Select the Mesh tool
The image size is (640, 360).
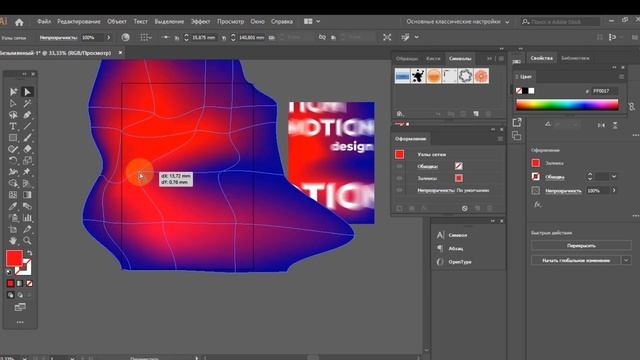13,195
